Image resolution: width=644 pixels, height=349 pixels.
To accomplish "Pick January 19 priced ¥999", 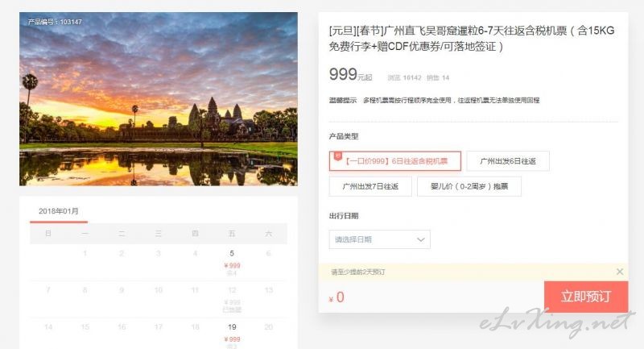I will [232, 335].
